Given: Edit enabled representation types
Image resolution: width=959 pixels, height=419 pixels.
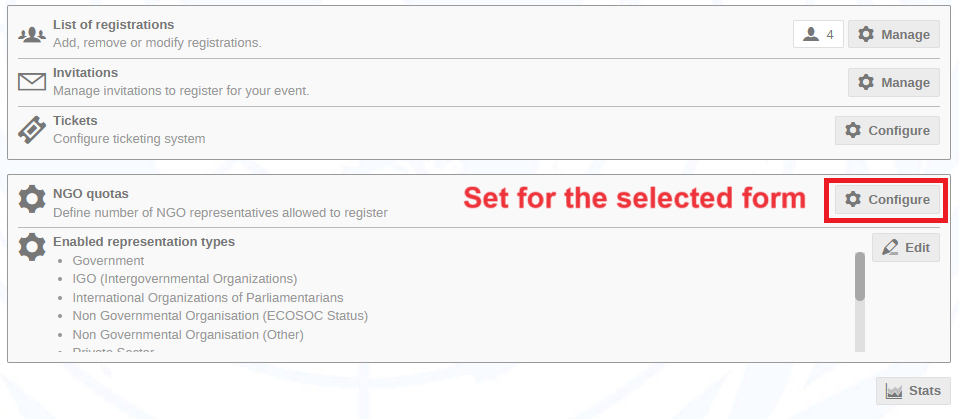Looking at the screenshot, I should (x=906, y=247).
